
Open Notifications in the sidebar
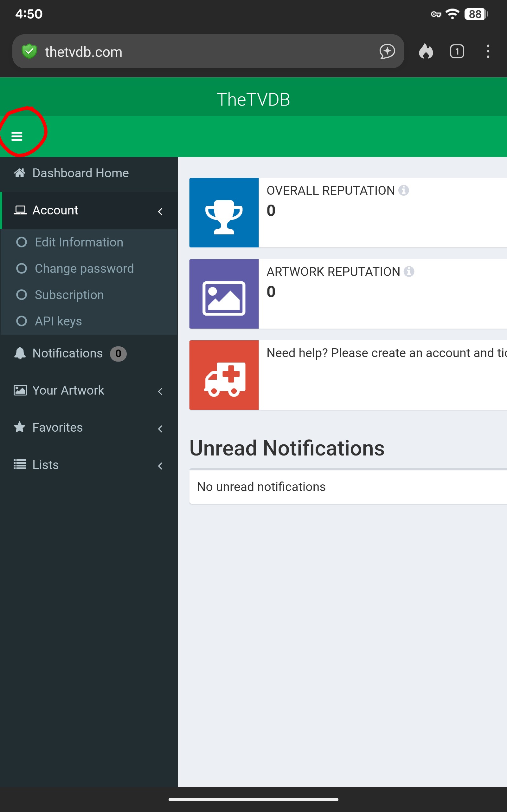click(68, 353)
